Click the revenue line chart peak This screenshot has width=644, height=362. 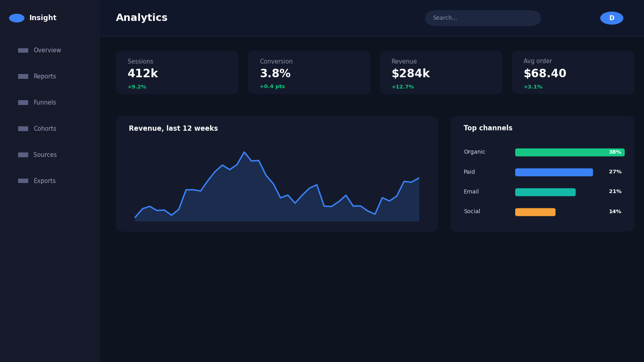click(x=244, y=152)
